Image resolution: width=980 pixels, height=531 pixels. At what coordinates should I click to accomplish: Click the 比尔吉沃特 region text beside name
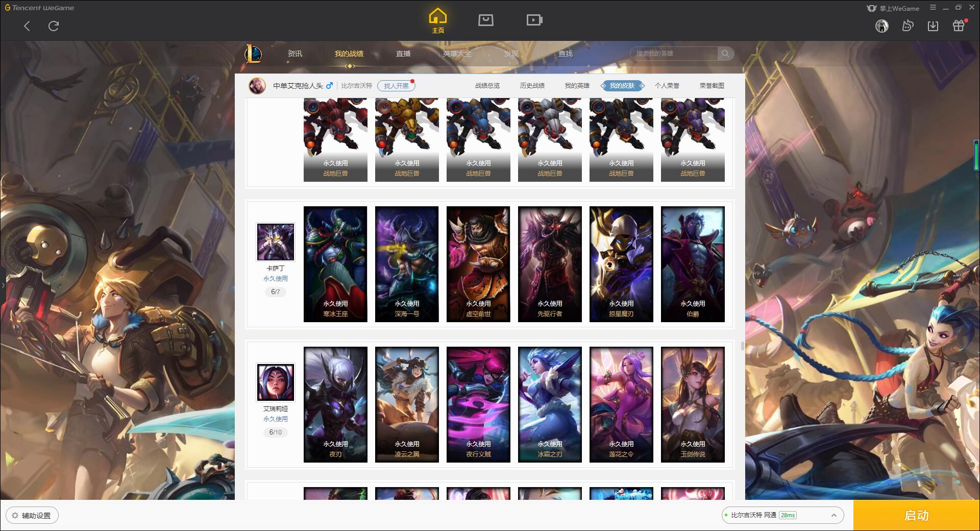point(357,86)
